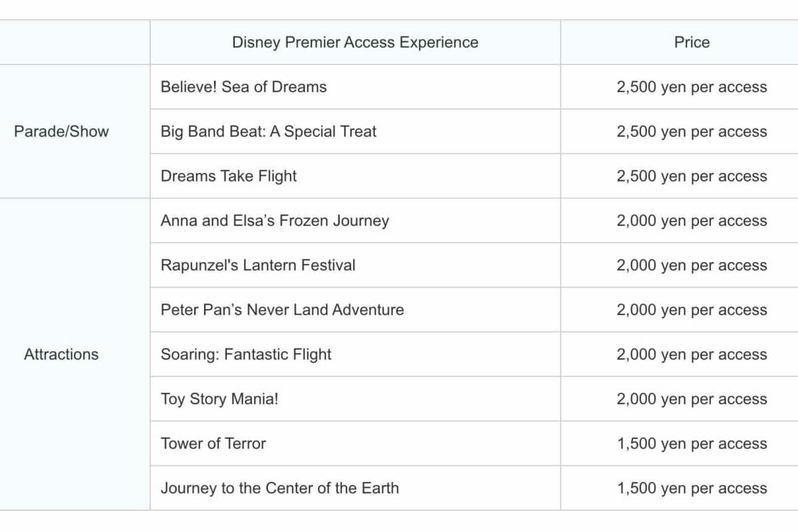Click price for Anna and Elsa's Frozen Journey

tap(692, 221)
